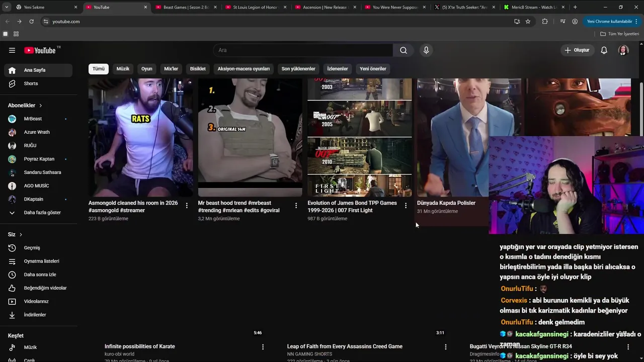Open Sandaru Sathsara channel
Image resolution: width=644 pixels, height=362 pixels.
coord(38,172)
